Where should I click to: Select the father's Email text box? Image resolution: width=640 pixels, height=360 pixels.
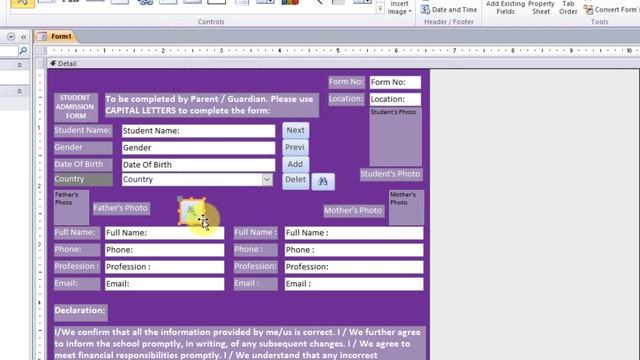tap(164, 284)
